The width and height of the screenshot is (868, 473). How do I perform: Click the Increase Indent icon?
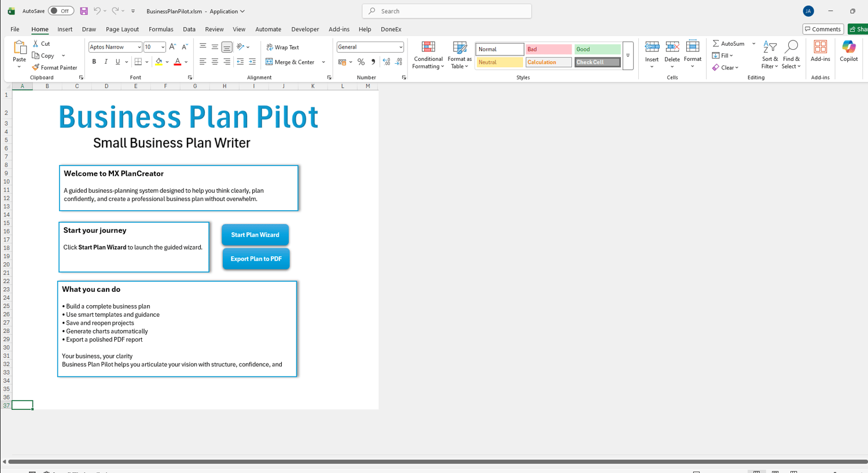click(x=252, y=62)
